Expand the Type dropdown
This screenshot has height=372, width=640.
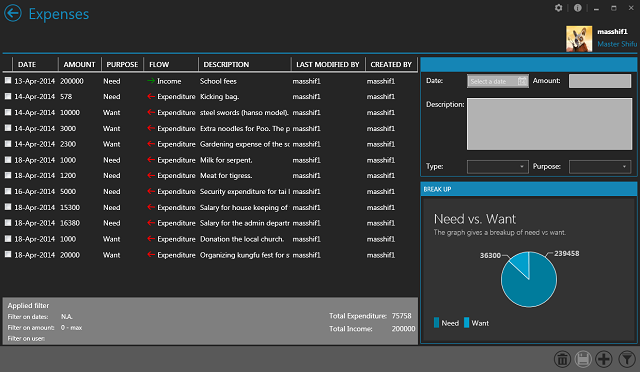click(498, 167)
